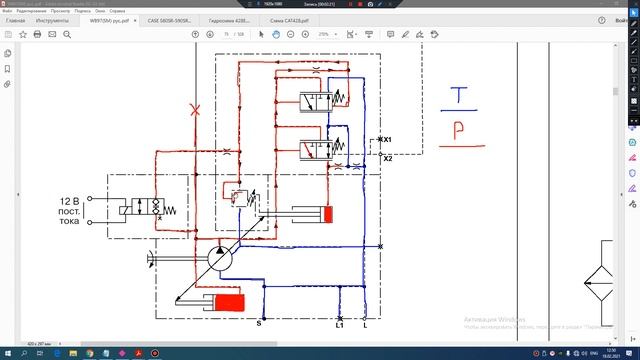Open the pink edit PDF tool in the right pane

632,158
